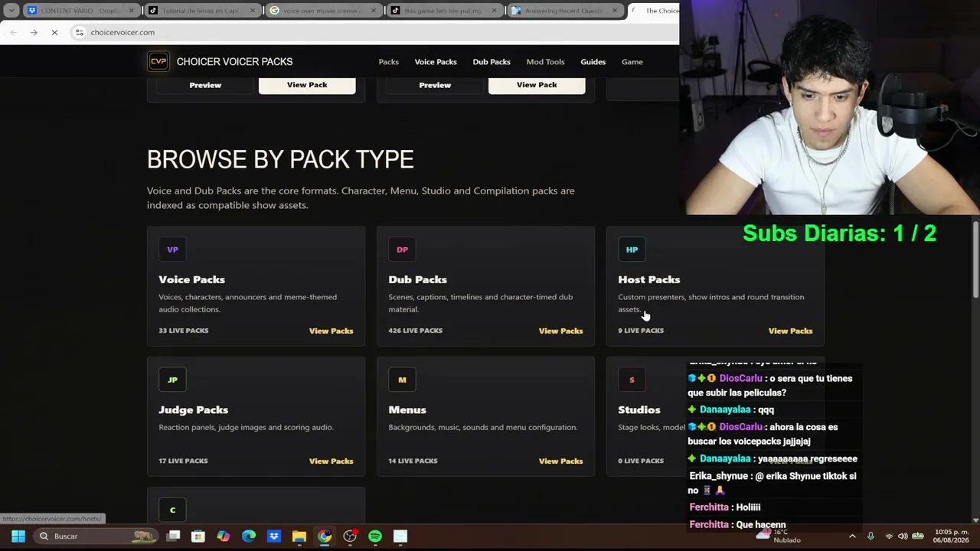Click the CVP site logo icon
Image resolution: width=980 pixels, height=551 pixels.
(x=158, y=61)
